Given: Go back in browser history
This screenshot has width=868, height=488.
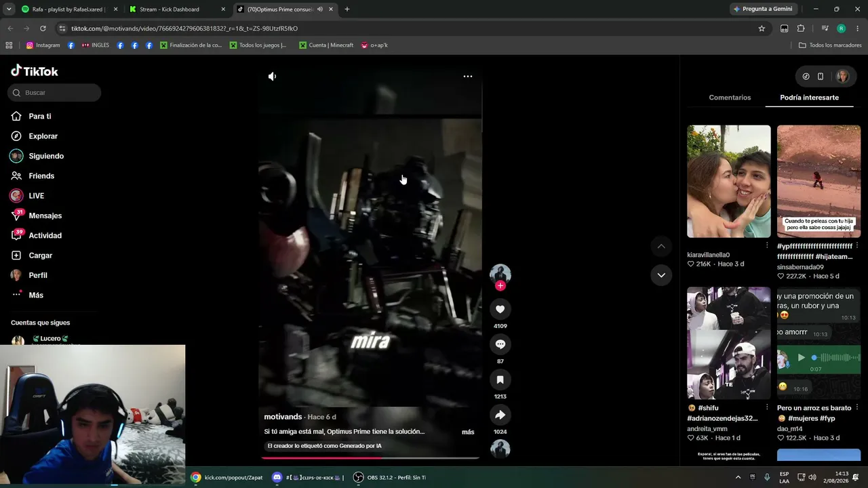Looking at the screenshot, I should point(10,28).
